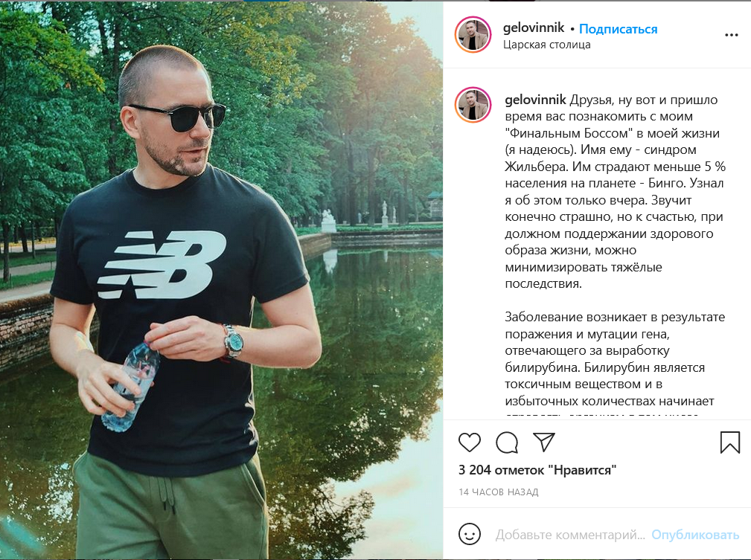Click the NB logo on photo
Screen dimensions: 751x560
coord(162,265)
